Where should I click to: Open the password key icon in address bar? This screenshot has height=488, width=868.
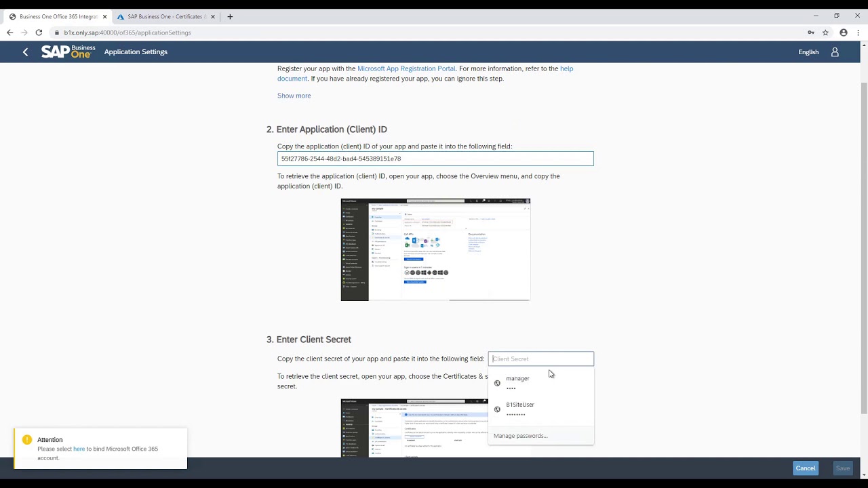tap(811, 33)
